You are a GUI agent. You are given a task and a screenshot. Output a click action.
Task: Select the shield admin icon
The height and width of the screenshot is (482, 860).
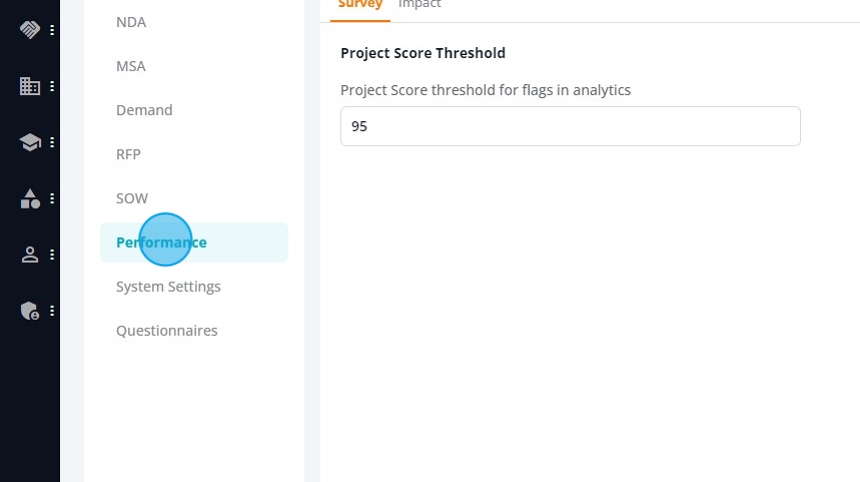(30, 311)
